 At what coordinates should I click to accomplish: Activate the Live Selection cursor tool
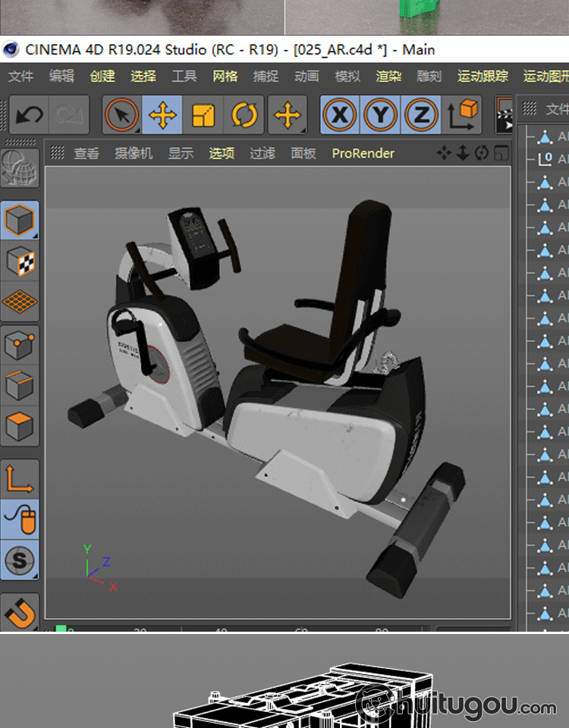tap(121, 115)
